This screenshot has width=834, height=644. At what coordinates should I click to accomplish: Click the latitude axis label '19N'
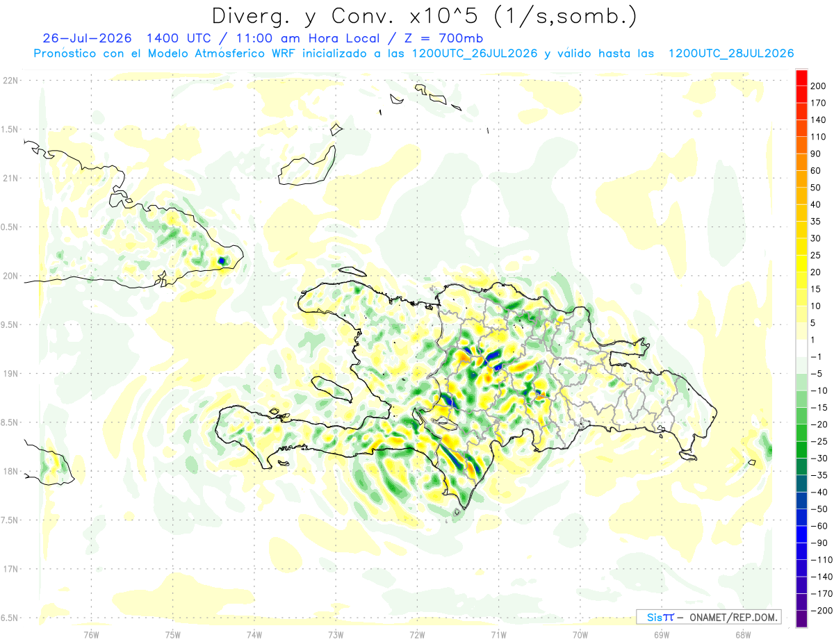(x=10, y=374)
